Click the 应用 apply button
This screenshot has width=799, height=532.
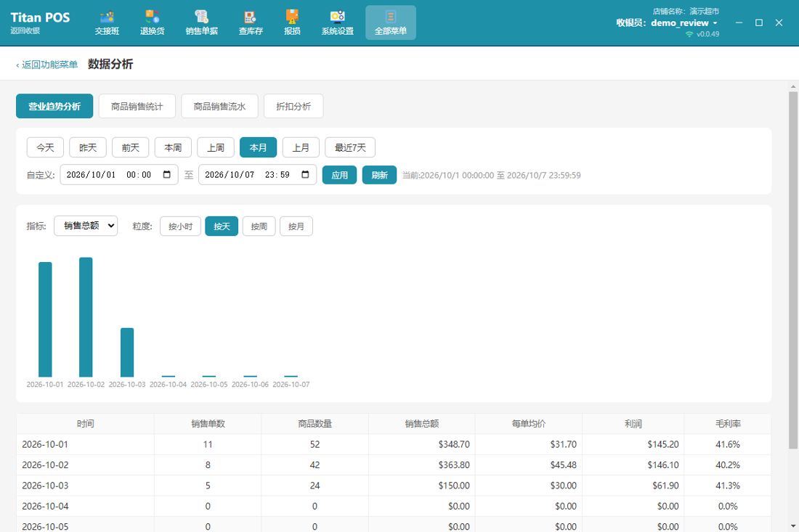click(x=339, y=175)
